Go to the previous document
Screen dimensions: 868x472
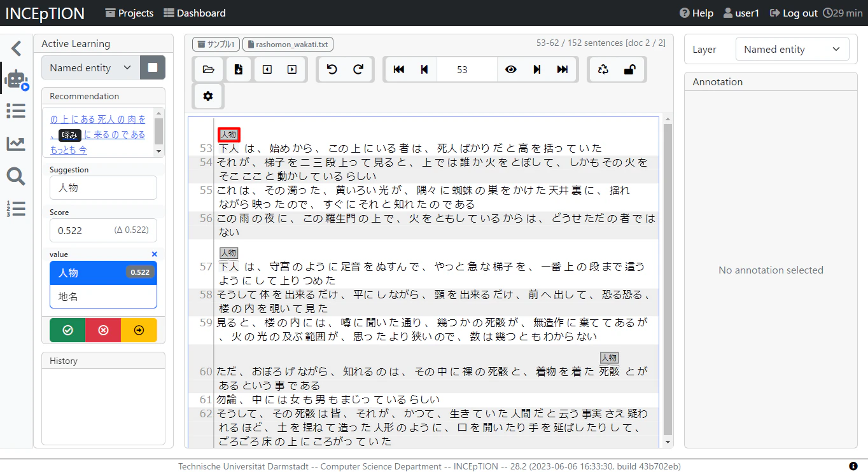coord(267,69)
